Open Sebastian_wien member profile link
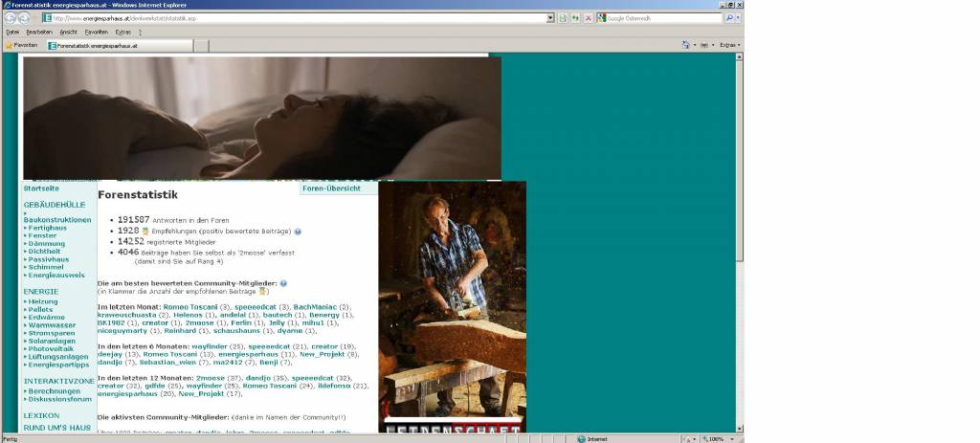Viewport: 980px width, 443px height. click(167, 362)
